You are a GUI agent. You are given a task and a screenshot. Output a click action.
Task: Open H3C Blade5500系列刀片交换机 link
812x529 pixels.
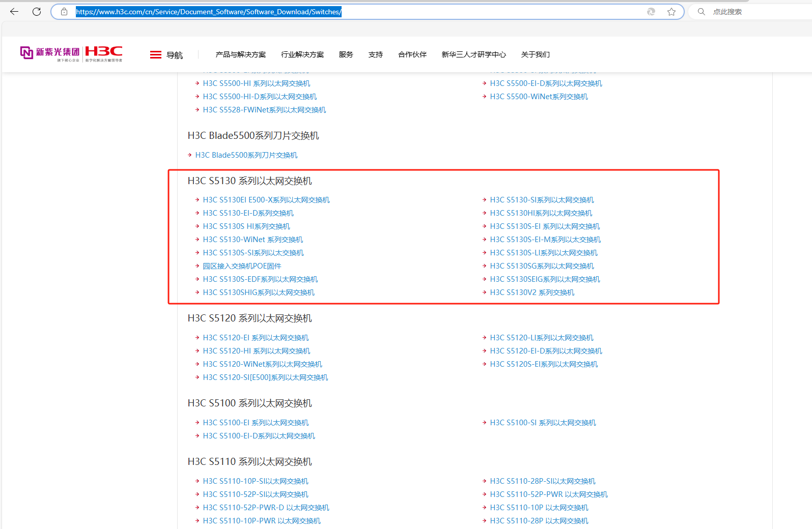[246, 155]
